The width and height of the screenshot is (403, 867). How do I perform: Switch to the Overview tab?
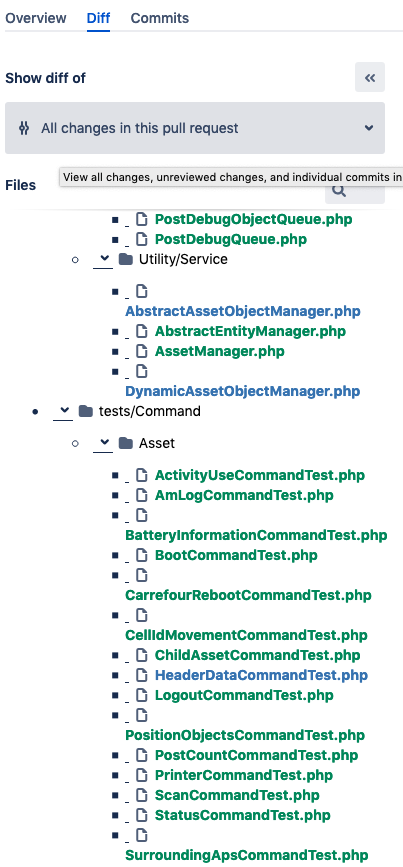36,18
